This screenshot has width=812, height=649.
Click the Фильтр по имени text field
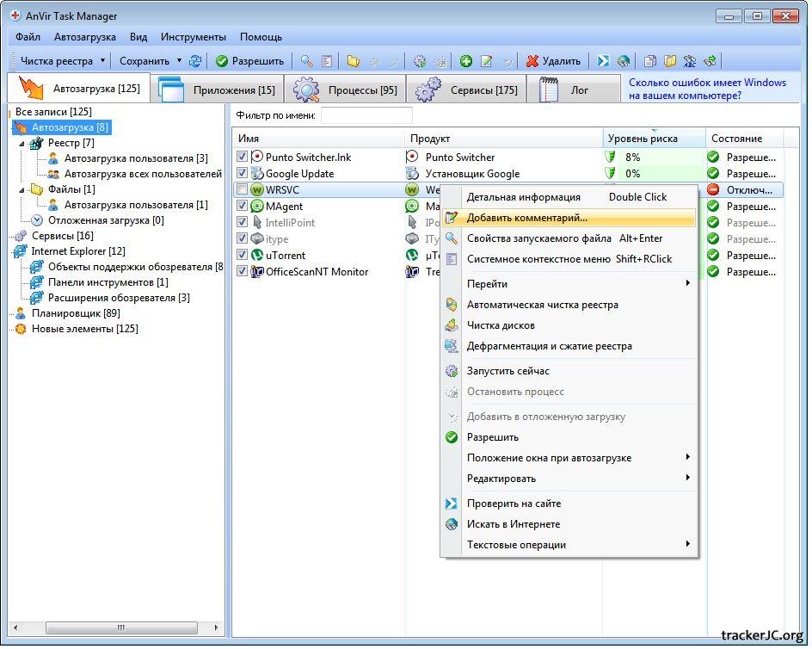click(x=366, y=115)
